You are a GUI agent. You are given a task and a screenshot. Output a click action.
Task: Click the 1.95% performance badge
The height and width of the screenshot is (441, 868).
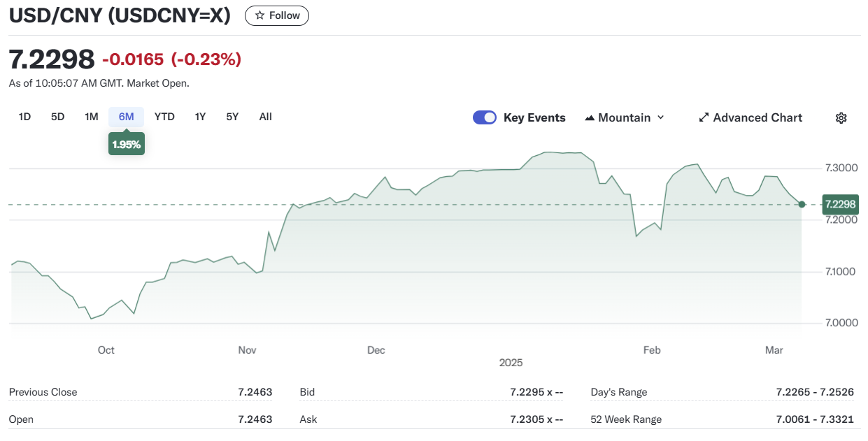pos(127,145)
